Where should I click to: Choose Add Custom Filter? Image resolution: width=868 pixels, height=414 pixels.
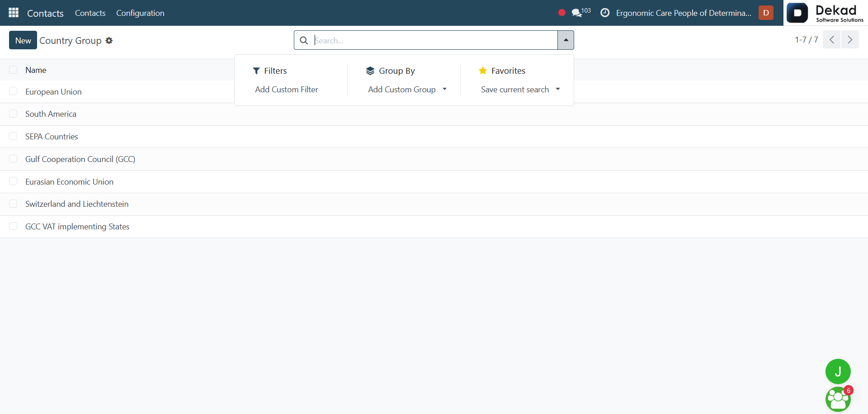pyautogui.click(x=287, y=89)
